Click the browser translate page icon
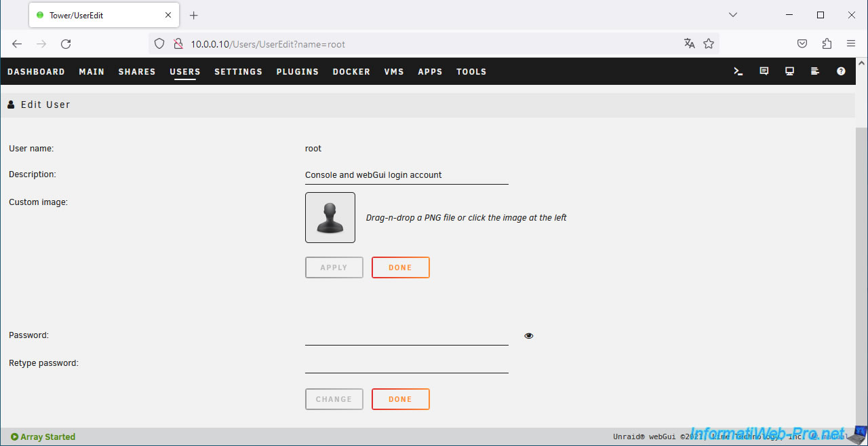The width and height of the screenshot is (868, 446). pos(690,43)
